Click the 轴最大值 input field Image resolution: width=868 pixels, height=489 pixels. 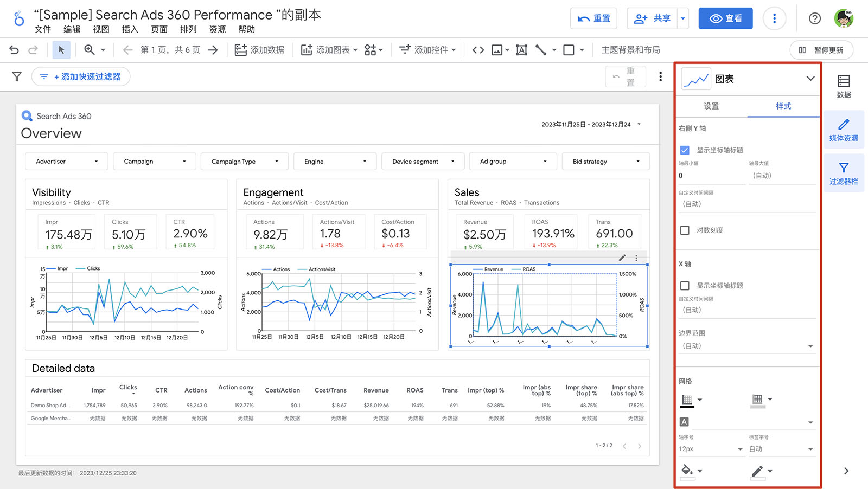pyautogui.click(x=782, y=176)
